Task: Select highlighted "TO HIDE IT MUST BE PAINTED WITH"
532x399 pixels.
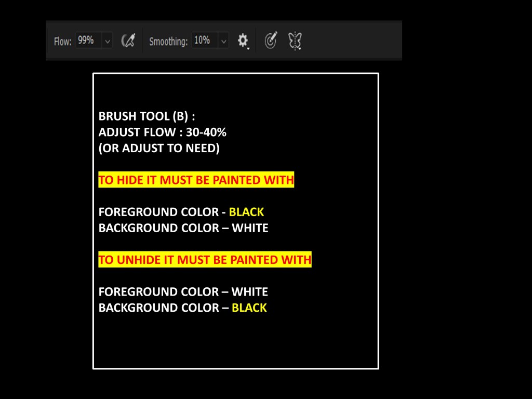Action: click(196, 180)
